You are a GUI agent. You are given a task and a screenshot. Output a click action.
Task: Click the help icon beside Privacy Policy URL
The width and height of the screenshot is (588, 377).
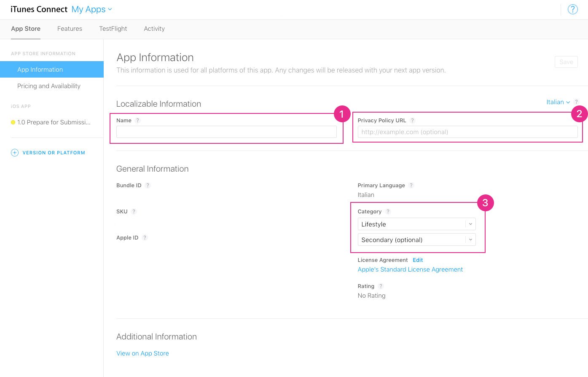click(x=413, y=121)
